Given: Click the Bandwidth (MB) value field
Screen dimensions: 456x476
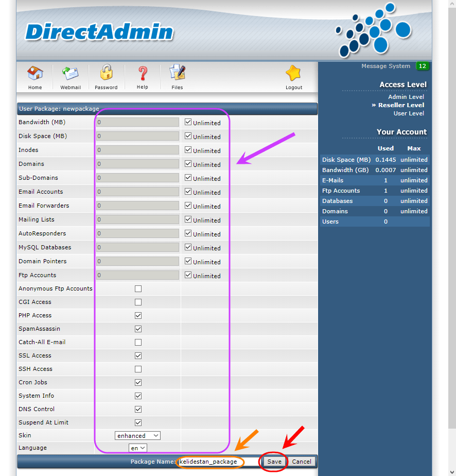Looking at the screenshot, I should 137,122.
